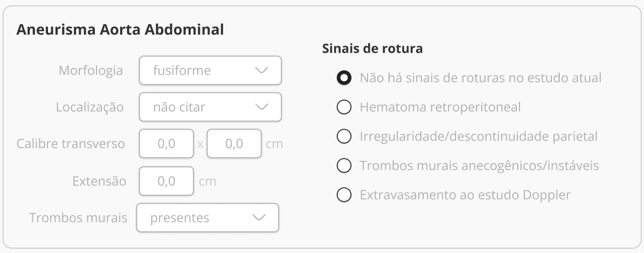This screenshot has height=253, width=644.
Task: Click the cm unit beside Calibre transverso
Action: [274, 144]
